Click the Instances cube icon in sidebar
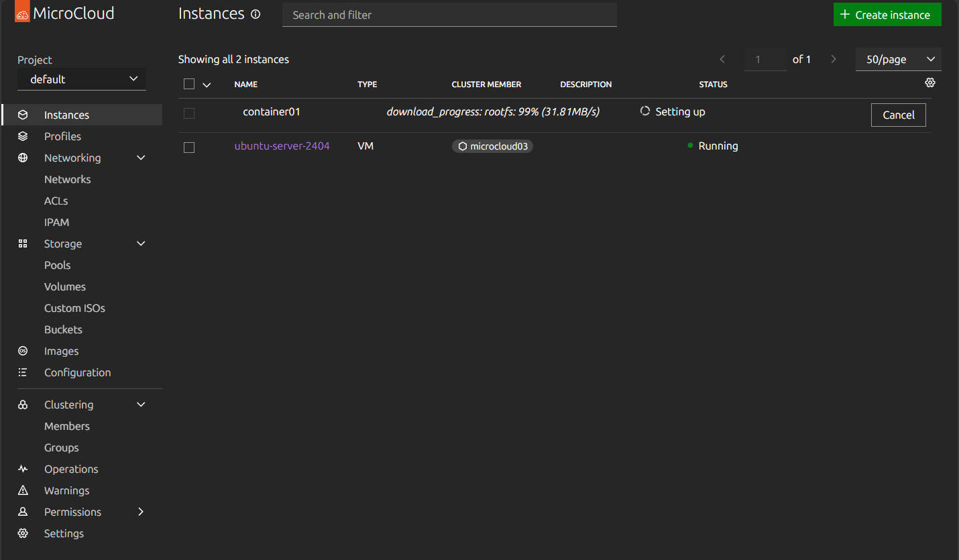 tap(23, 115)
